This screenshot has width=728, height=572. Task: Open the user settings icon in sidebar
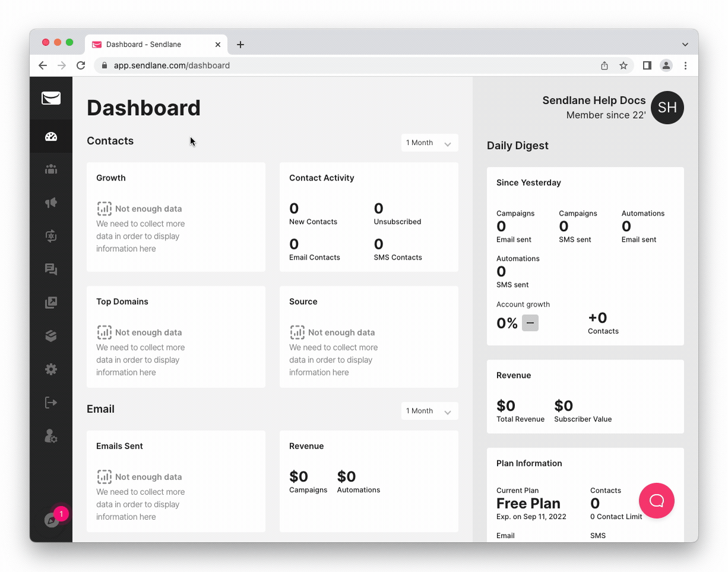point(51,436)
